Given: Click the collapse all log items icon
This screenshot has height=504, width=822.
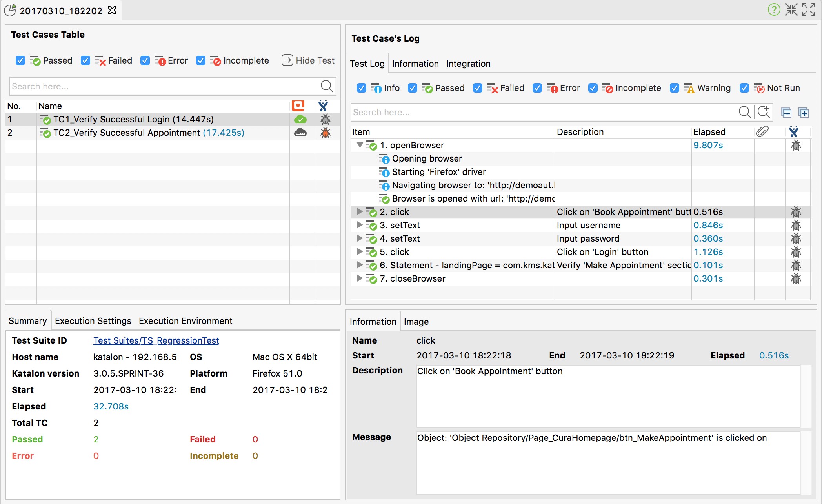Looking at the screenshot, I should 786,113.
